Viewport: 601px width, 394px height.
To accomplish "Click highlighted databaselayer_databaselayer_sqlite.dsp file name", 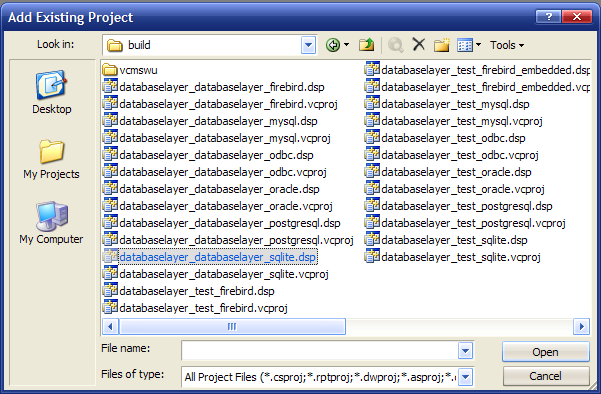I will pyautogui.click(x=218, y=257).
